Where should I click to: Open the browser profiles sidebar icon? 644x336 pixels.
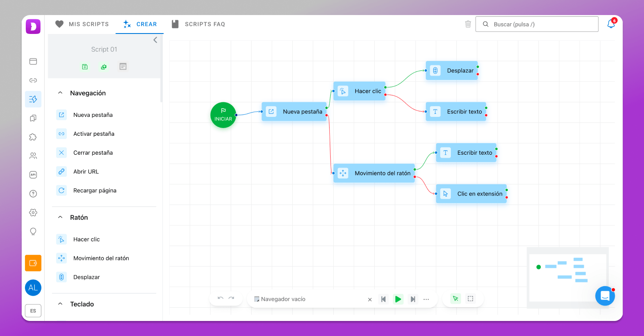pyautogui.click(x=33, y=61)
